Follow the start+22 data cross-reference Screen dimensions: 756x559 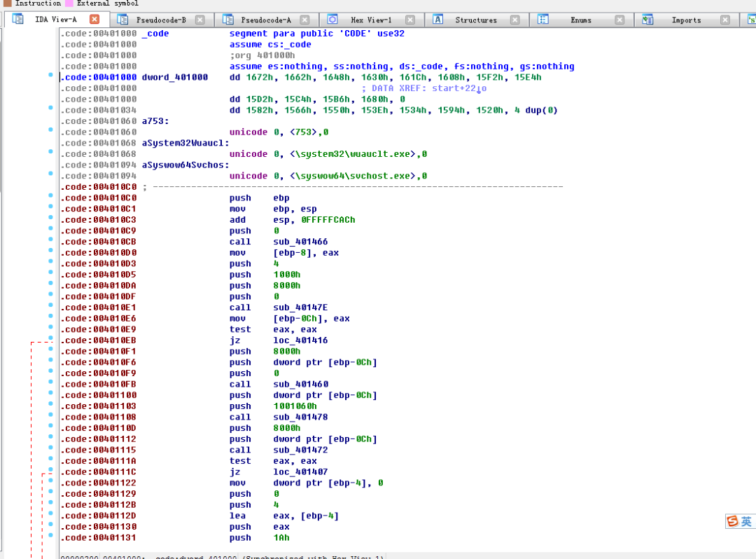point(459,88)
